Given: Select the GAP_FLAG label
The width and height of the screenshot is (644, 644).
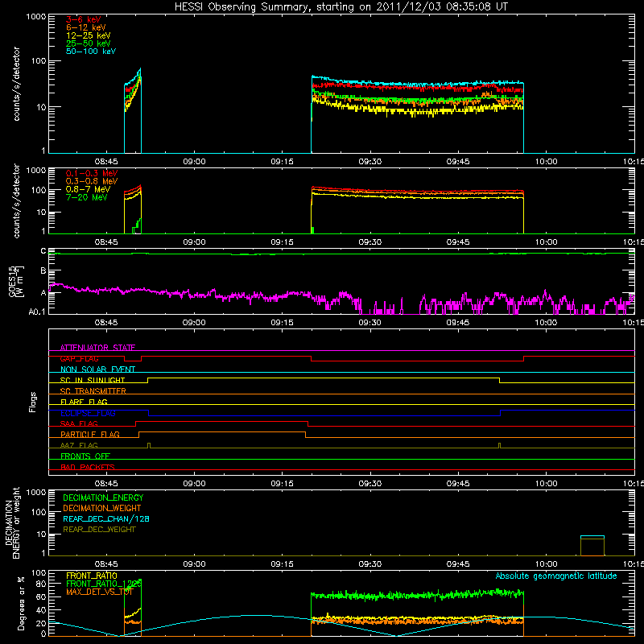Looking at the screenshot, I should (x=79, y=358).
